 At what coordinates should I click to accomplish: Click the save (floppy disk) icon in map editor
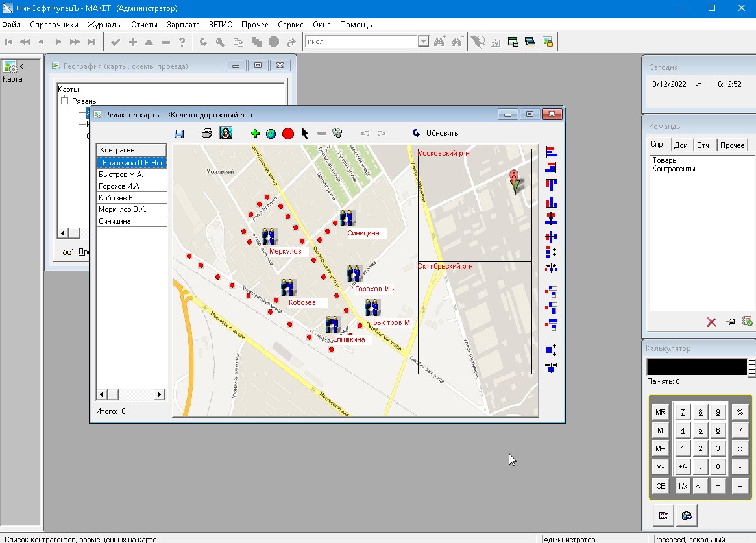pos(179,134)
